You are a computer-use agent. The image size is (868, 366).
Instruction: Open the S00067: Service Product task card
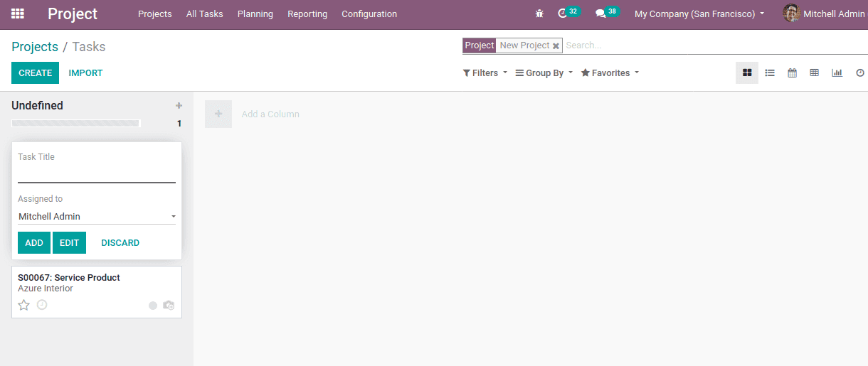point(97,292)
